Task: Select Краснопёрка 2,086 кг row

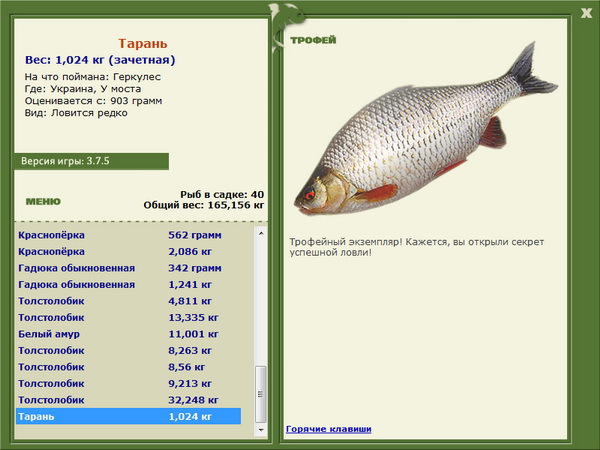Action: click(x=129, y=251)
